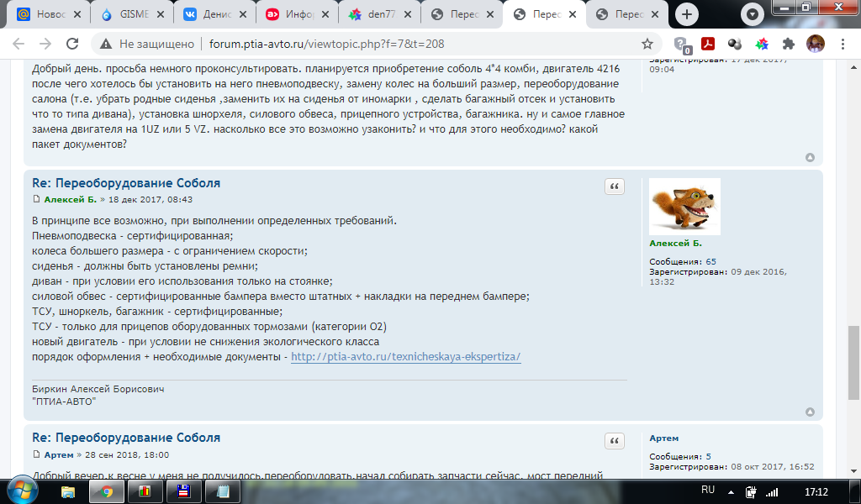Quote the post by Артем
Screen dimensions: 861x504
(615, 441)
